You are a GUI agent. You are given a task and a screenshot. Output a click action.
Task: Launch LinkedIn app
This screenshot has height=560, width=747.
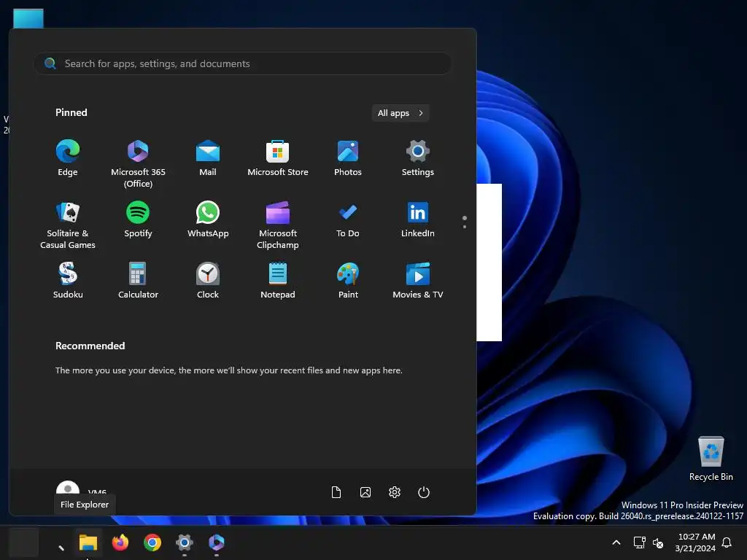pyautogui.click(x=418, y=219)
